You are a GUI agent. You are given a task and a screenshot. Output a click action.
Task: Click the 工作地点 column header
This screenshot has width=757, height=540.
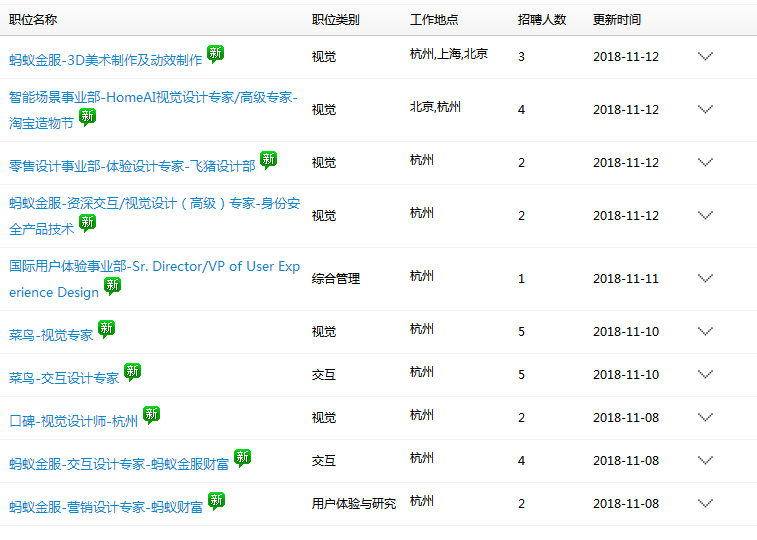pos(434,20)
